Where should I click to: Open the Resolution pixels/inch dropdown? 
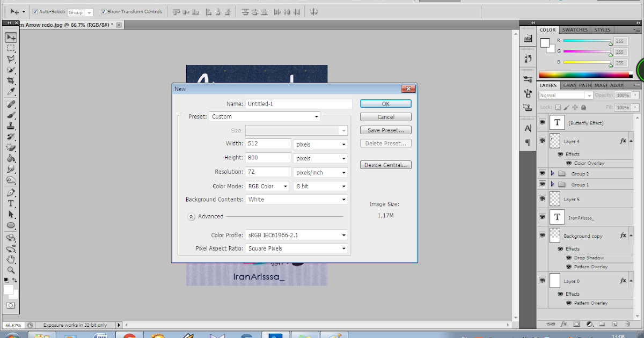coord(320,172)
